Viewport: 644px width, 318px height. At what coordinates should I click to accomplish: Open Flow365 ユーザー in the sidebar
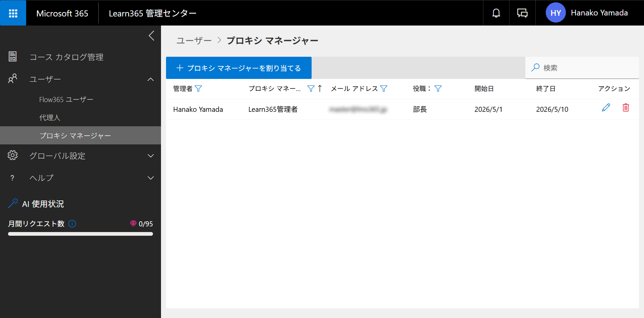click(x=66, y=100)
